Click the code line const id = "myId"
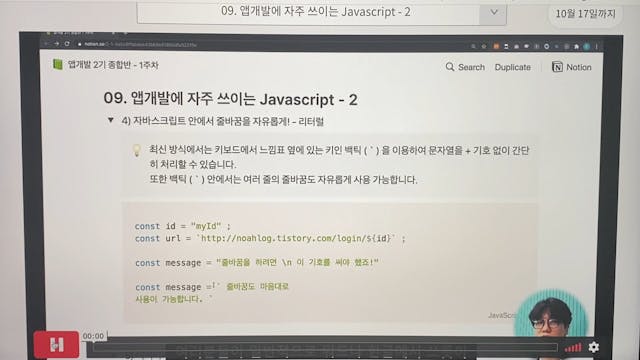 (182, 226)
